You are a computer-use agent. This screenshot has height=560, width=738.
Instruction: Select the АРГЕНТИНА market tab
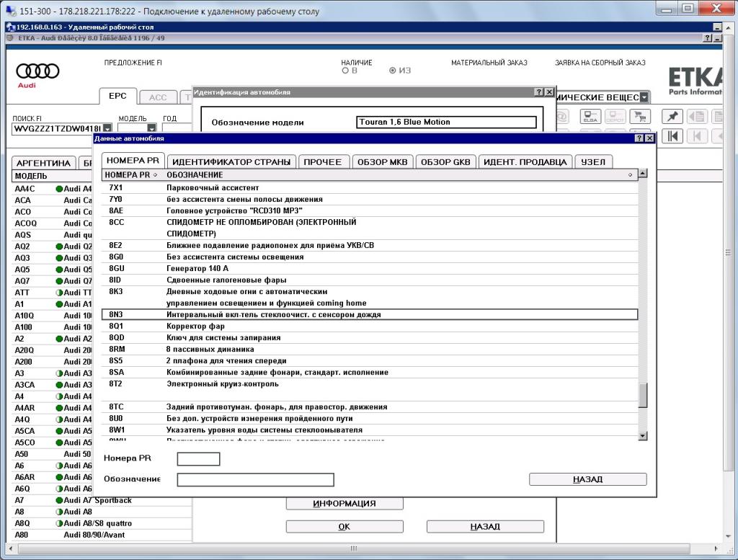point(43,163)
